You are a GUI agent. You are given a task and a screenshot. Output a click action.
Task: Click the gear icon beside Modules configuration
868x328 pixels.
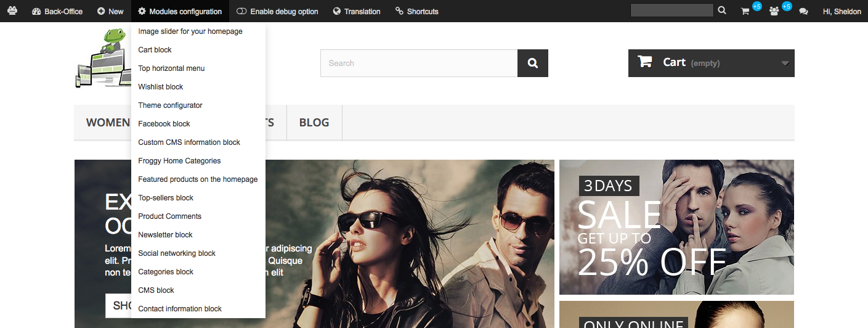coord(142,11)
